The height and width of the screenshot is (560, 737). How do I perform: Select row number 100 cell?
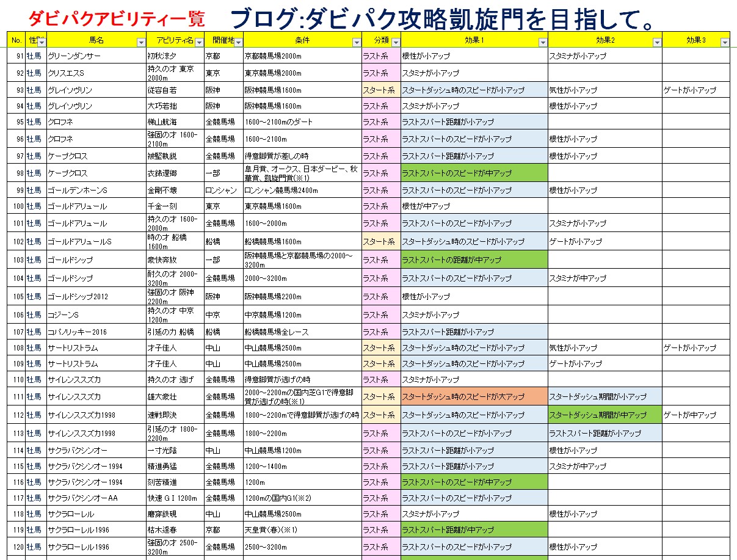tap(16, 206)
